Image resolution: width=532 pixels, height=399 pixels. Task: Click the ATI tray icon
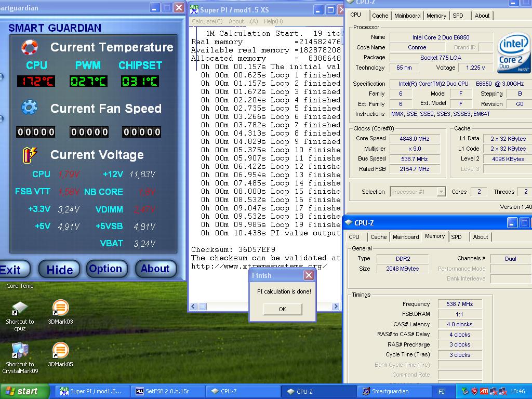pos(484,391)
